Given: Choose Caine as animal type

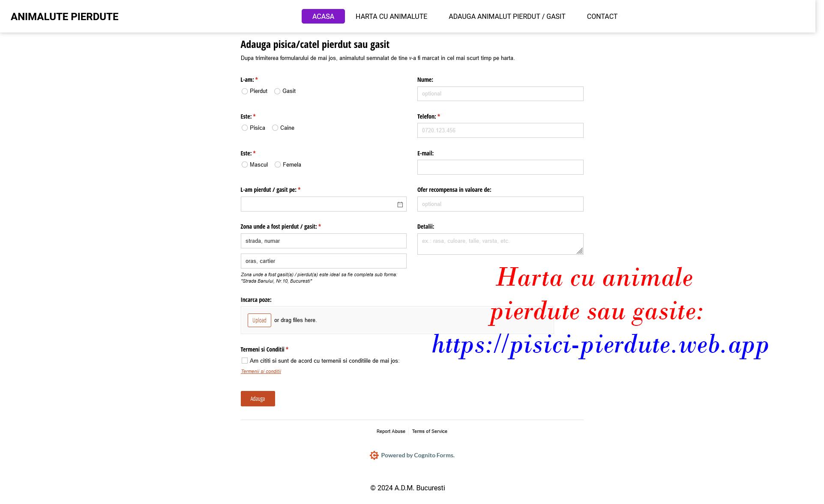Looking at the screenshot, I should pos(275,128).
